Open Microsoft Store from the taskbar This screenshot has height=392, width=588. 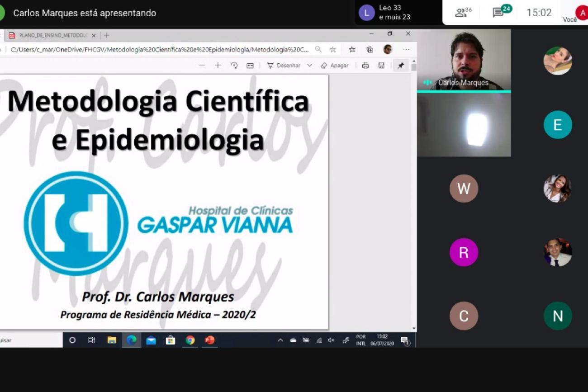(x=171, y=340)
